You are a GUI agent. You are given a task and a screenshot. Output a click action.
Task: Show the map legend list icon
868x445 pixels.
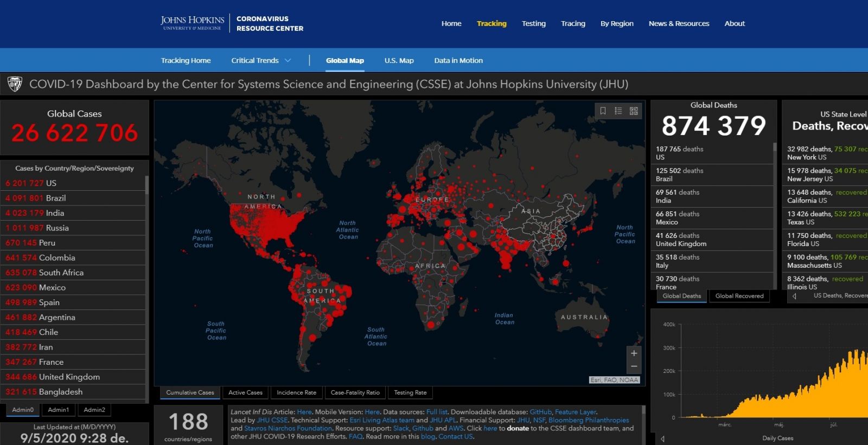618,111
